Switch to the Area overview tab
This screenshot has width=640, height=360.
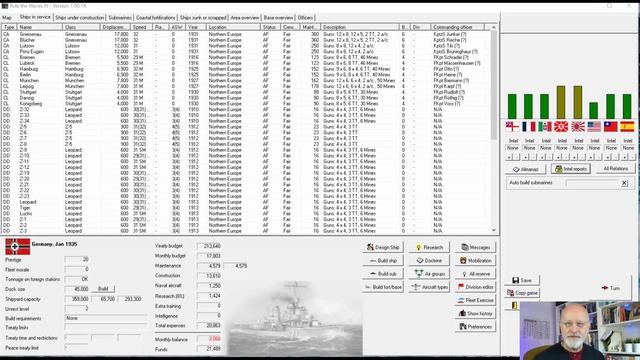pyautogui.click(x=245, y=18)
